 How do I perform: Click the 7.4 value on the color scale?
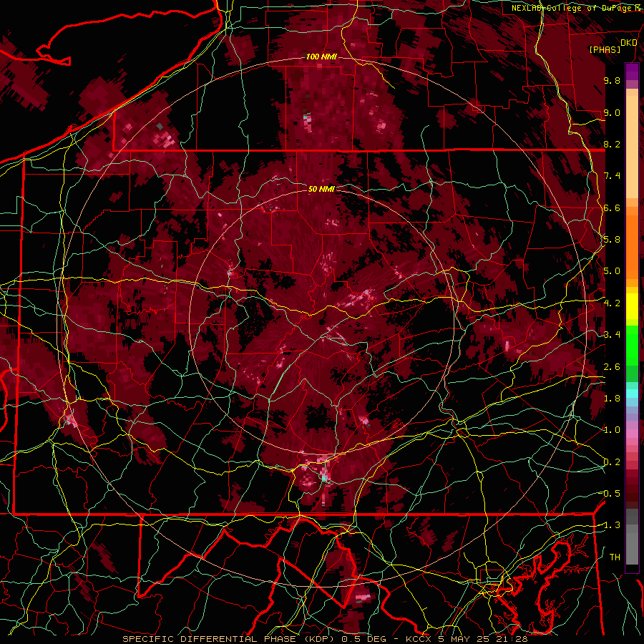612,176
